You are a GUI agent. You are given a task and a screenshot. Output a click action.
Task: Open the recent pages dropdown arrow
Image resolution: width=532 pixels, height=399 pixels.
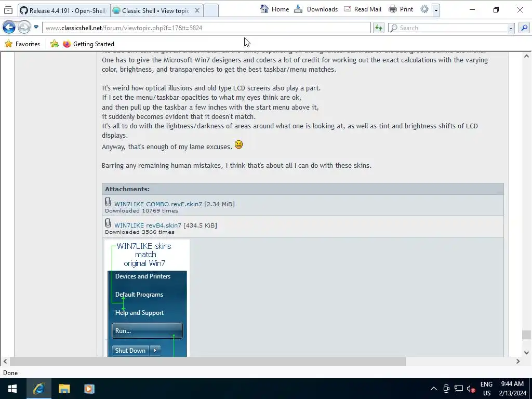36,27
